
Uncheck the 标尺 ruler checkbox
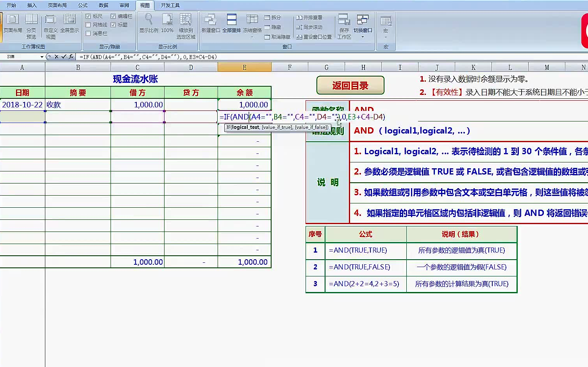point(89,16)
